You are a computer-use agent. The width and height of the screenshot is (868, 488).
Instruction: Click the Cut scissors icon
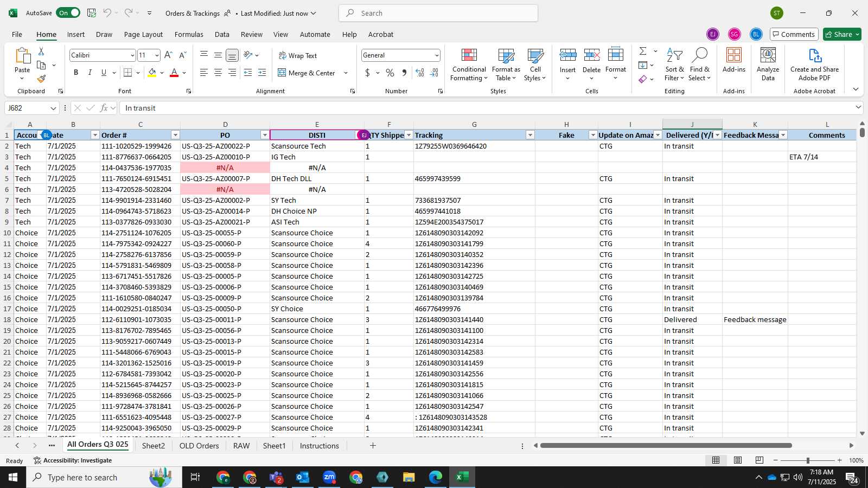tap(41, 51)
